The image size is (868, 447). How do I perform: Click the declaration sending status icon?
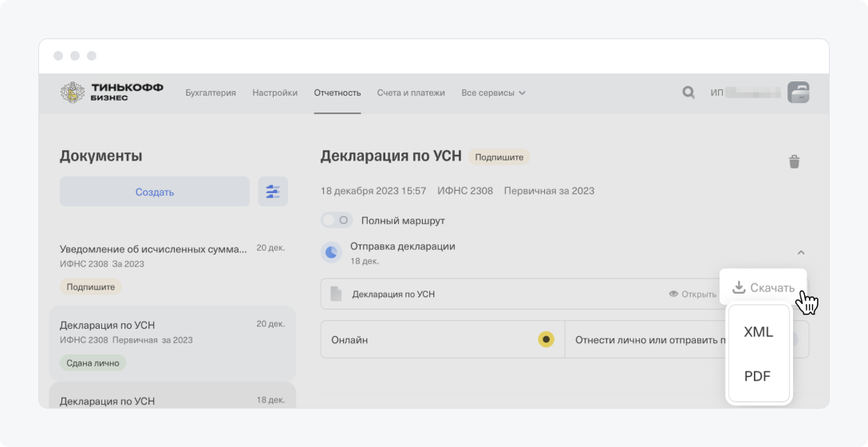(x=331, y=252)
